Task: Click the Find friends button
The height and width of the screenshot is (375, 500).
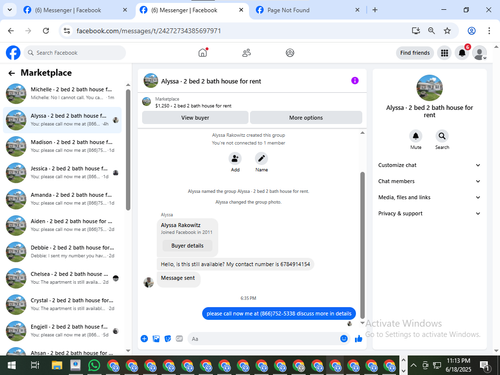Action: [415, 53]
